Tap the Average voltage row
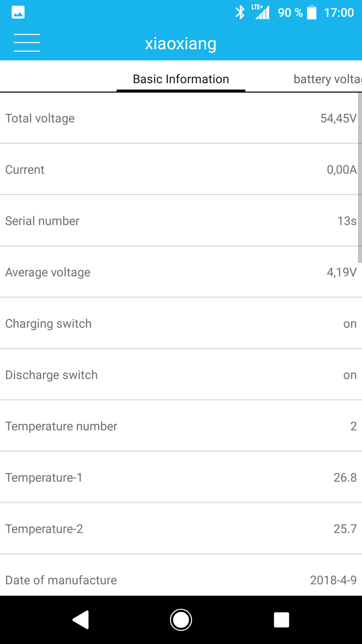 click(181, 272)
